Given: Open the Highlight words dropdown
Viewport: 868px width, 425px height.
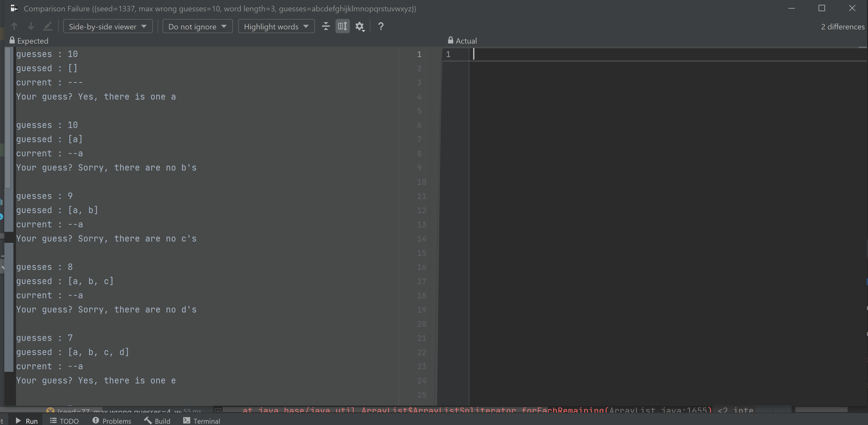Looking at the screenshot, I should (276, 26).
